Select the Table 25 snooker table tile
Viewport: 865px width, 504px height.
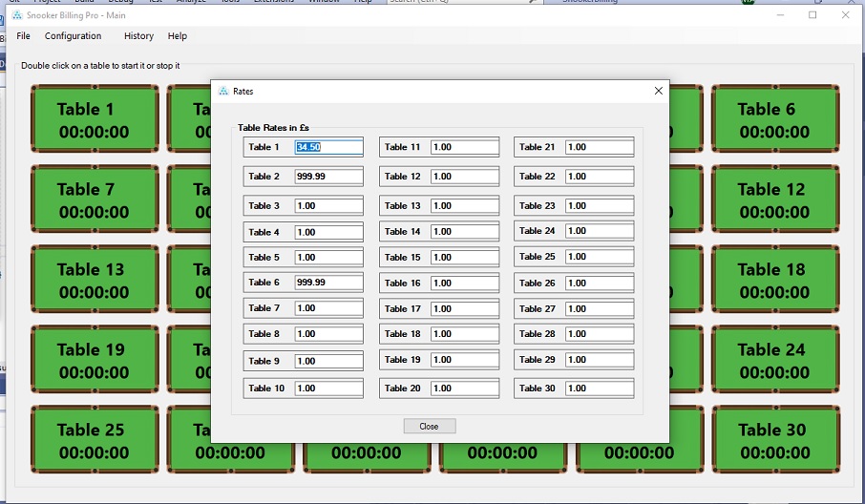(x=95, y=439)
